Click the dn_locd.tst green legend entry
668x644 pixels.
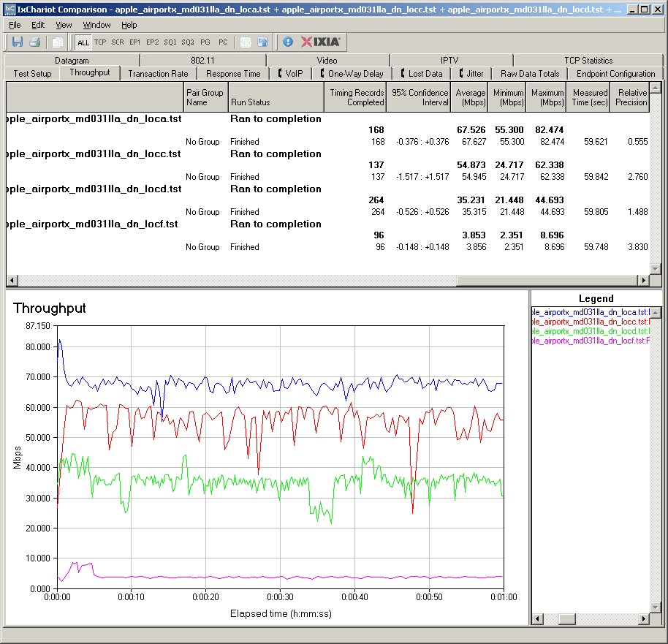pyautogui.click(x=591, y=330)
